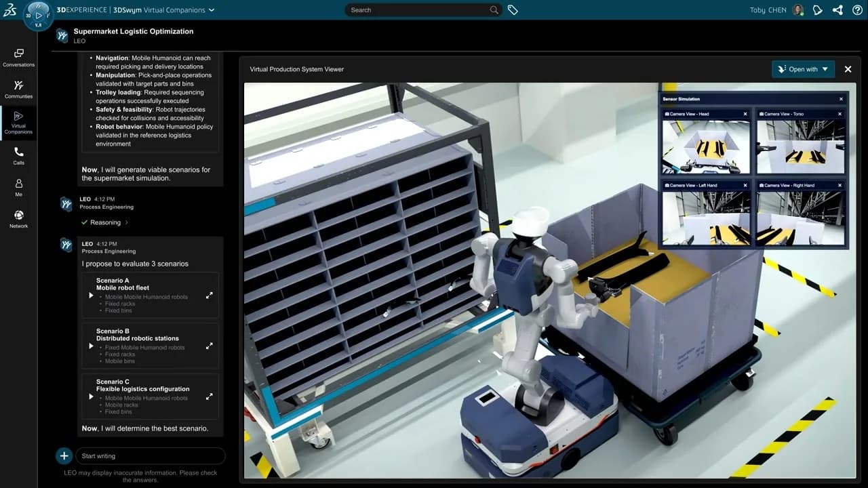Close the Sensor Simulation panel
Viewport: 868px width, 488px height.
[x=841, y=99]
